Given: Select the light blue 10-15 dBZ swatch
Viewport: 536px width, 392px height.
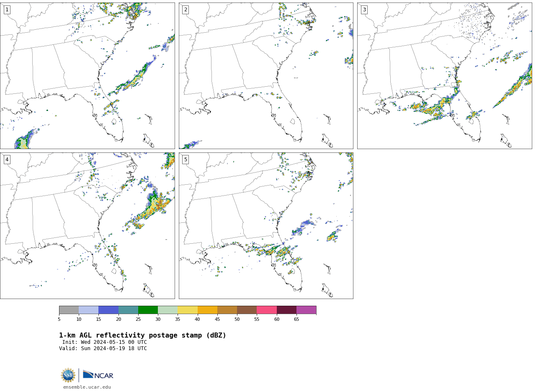Looking at the screenshot, I should [88, 310].
